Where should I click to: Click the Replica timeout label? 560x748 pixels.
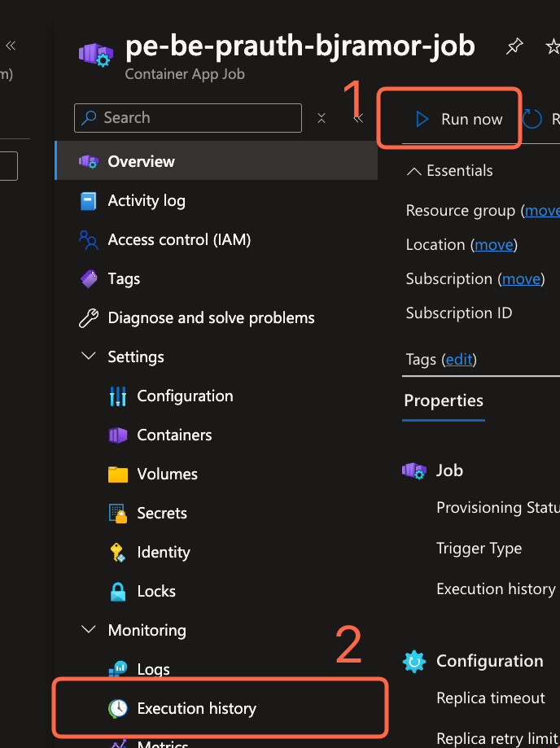(x=490, y=698)
